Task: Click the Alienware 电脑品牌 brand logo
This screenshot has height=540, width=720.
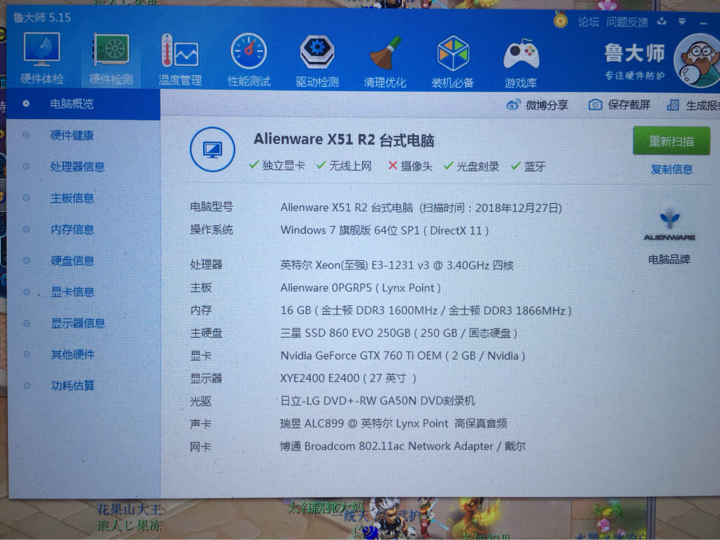Action: tap(669, 226)
